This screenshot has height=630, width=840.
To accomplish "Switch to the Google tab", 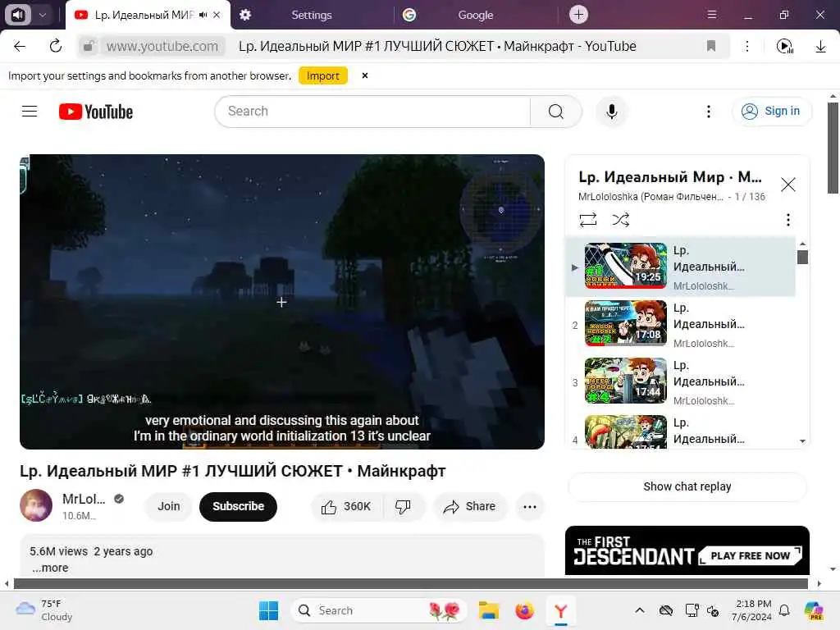I will coord(475,15).
